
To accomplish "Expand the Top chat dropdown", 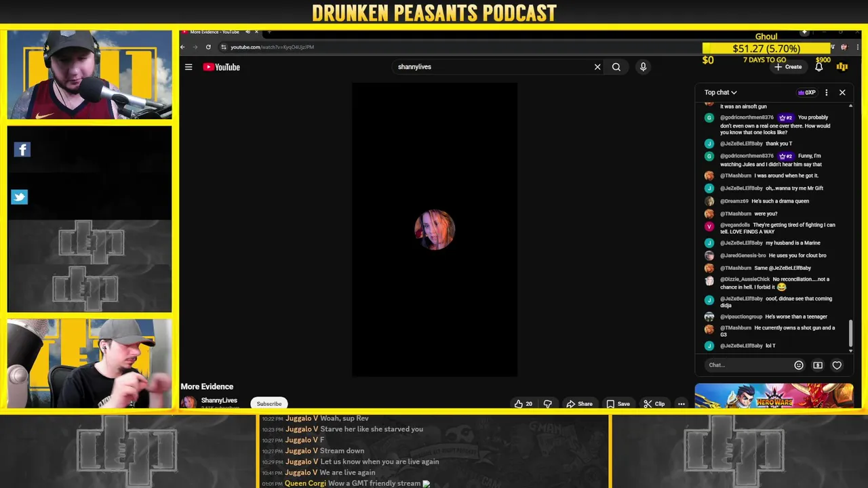I will pos(720,92).
